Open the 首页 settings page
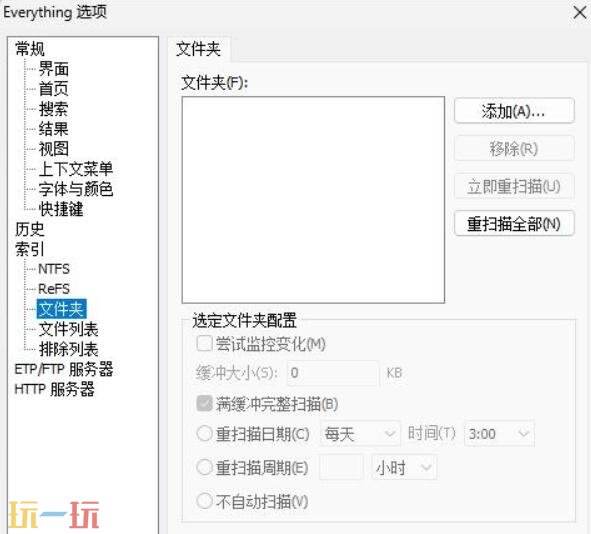Viewport: 591px width, 534px height. click(x=54, y=89)
